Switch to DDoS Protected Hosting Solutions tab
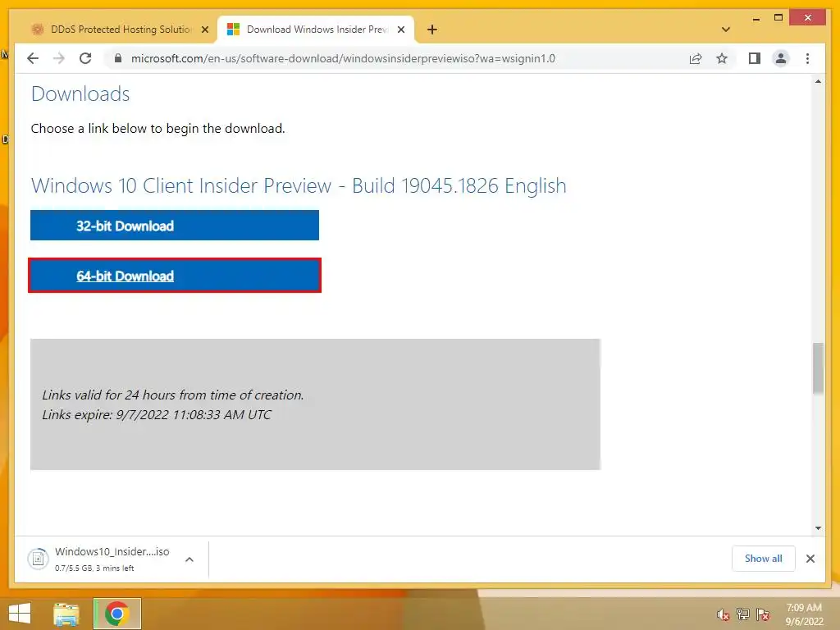 (120, 30)
